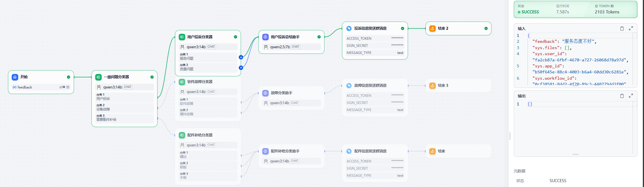Click the resize handle below 输出 panel
This screenshot has width=644, height=187.
click(x=576, y=154)
